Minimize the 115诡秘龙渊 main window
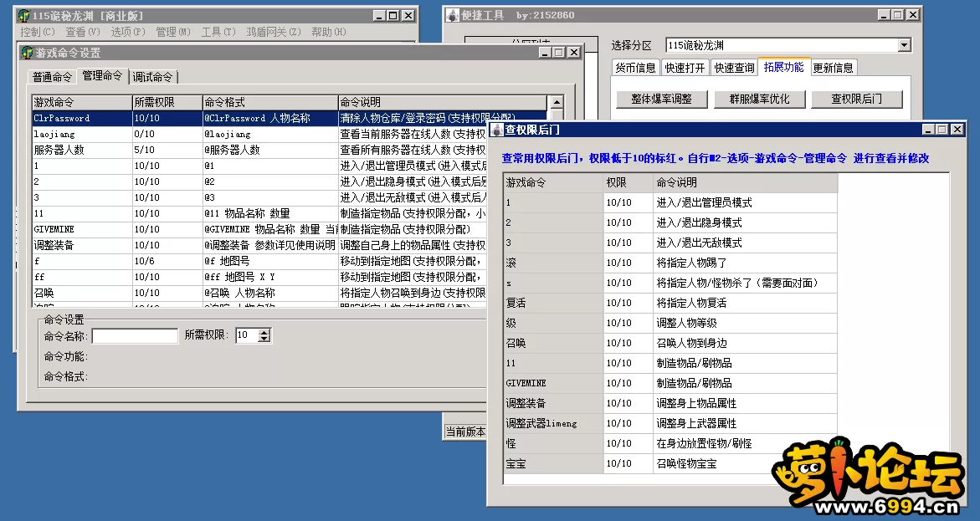Image resolution: width=980 pixels, height=521 pixels. click(x=379, y=16)
